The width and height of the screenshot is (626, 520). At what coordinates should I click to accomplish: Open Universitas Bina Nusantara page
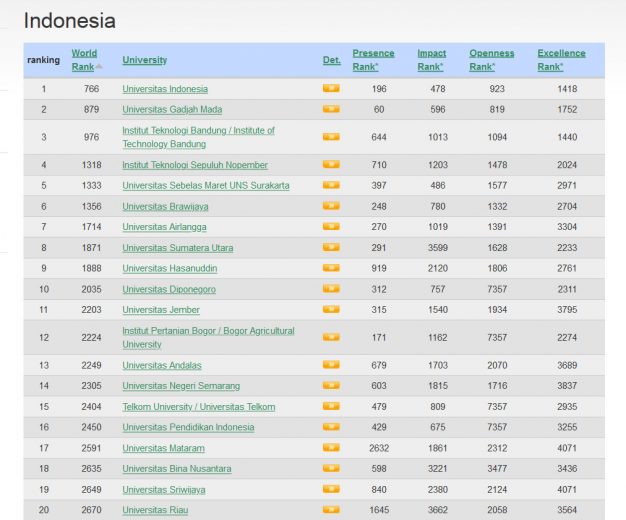click(x=176, y=469)
